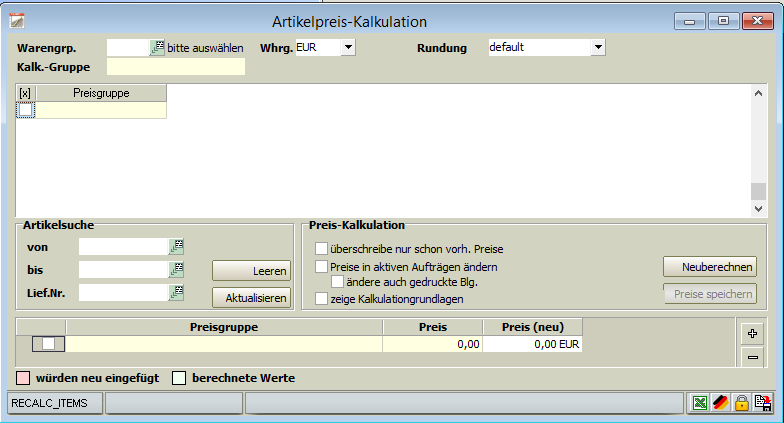
Task: Check 'Preise in aktiven Aufträgen ändern'
Action: 321,267
